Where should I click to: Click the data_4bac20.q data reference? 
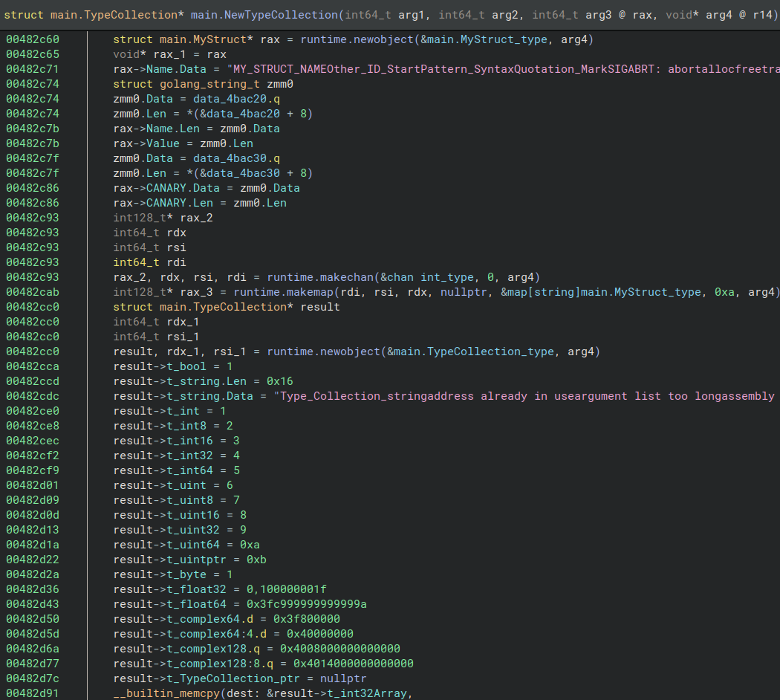(235, 99)
